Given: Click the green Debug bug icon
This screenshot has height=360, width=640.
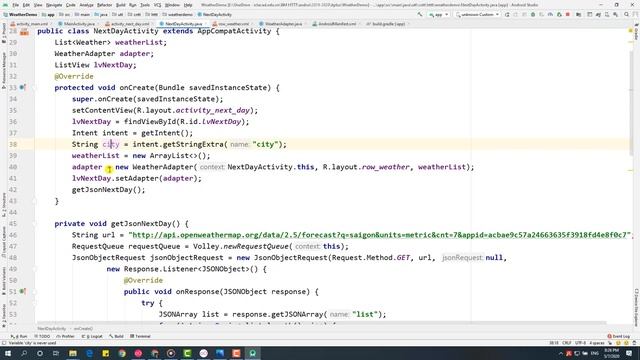Looking at the screenshot, I should coord(533,14).
